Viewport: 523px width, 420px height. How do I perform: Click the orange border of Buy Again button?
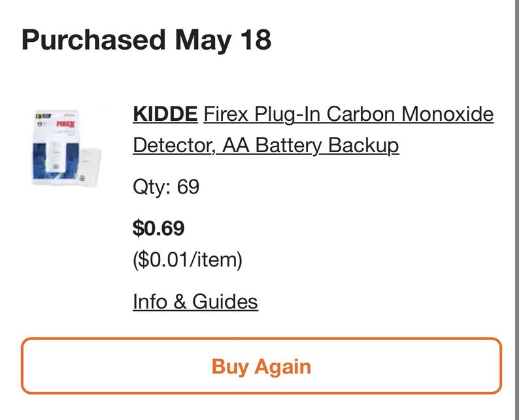pos(261,339)
